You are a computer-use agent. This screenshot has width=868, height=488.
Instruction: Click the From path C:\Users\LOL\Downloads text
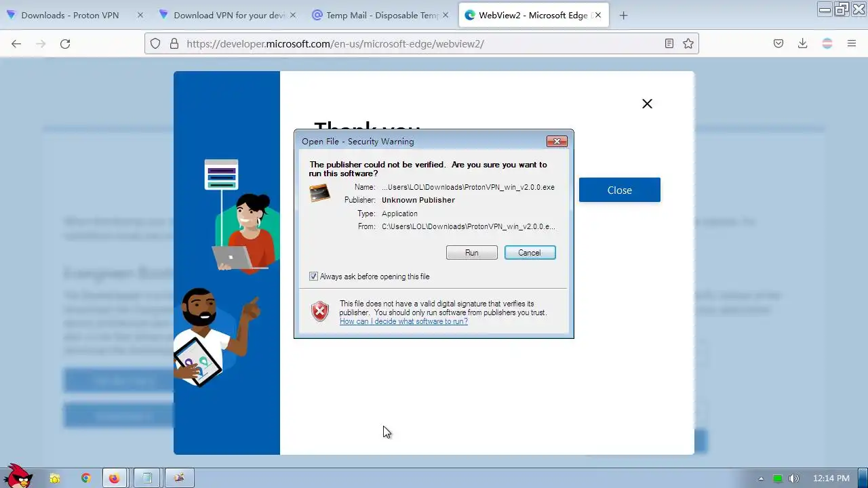click(x=468, y=226)
